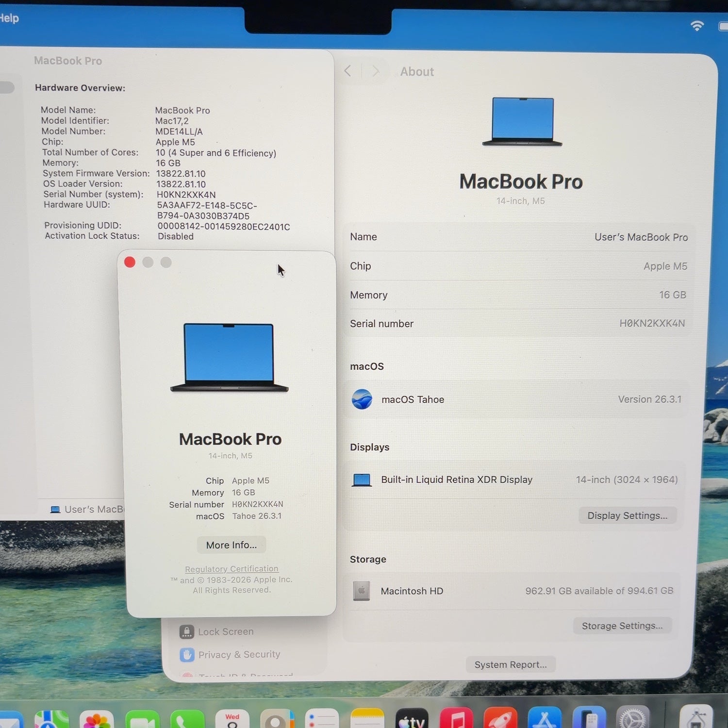
Task: Click the Privacy & Security hand icon
Action: [187, 655]
